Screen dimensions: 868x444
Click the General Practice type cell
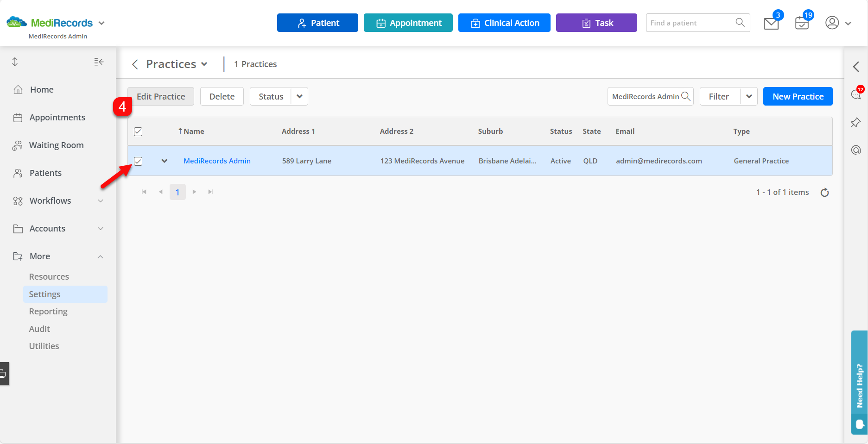click(761, 161)
